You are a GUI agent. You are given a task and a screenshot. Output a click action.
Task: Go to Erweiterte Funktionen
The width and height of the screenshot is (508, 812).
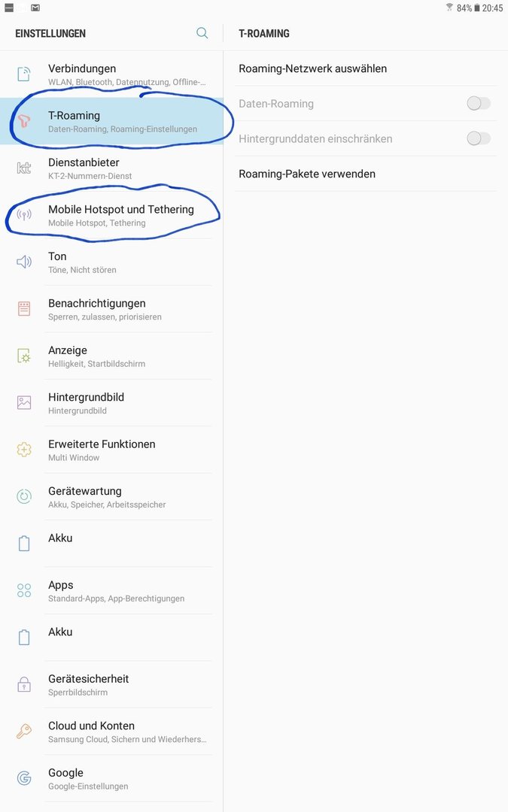click(111, 450)
